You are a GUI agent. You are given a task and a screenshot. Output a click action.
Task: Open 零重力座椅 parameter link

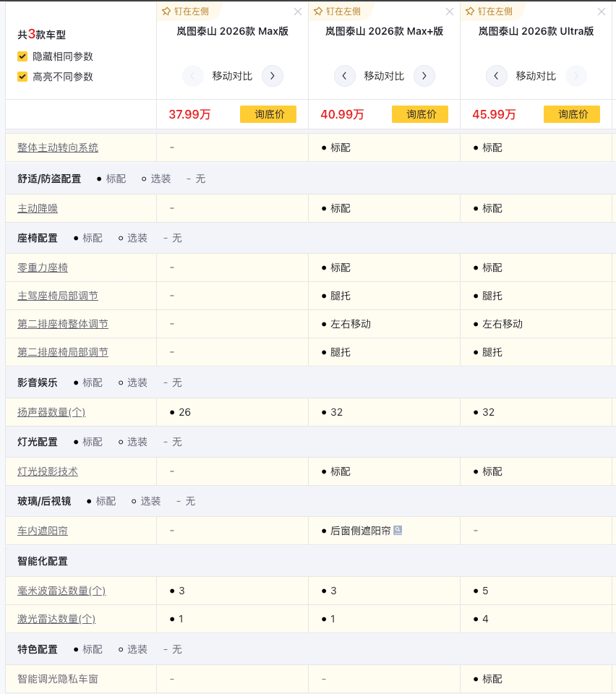tap(43, 267)
